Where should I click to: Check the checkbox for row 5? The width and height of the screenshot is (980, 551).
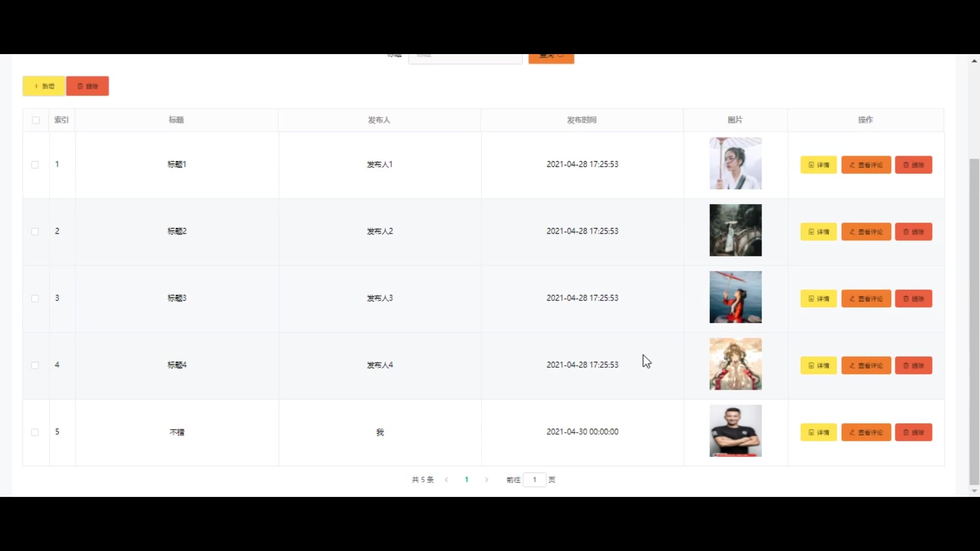pyautogui.click(x=35, y=432)
